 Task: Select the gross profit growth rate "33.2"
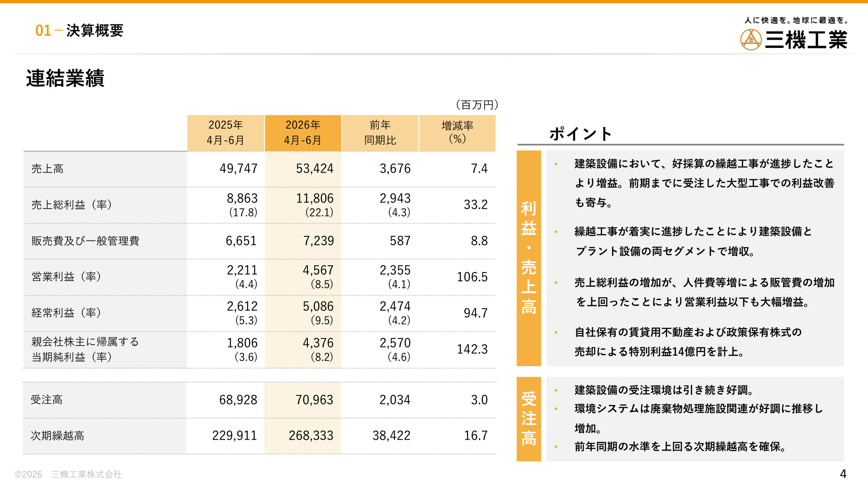pos(476,205)
